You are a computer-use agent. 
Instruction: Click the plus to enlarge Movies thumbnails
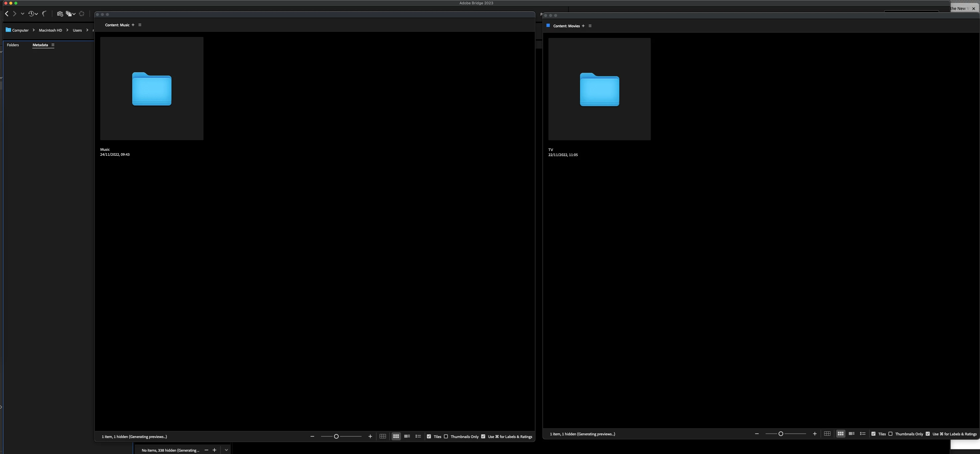[815, 434]
